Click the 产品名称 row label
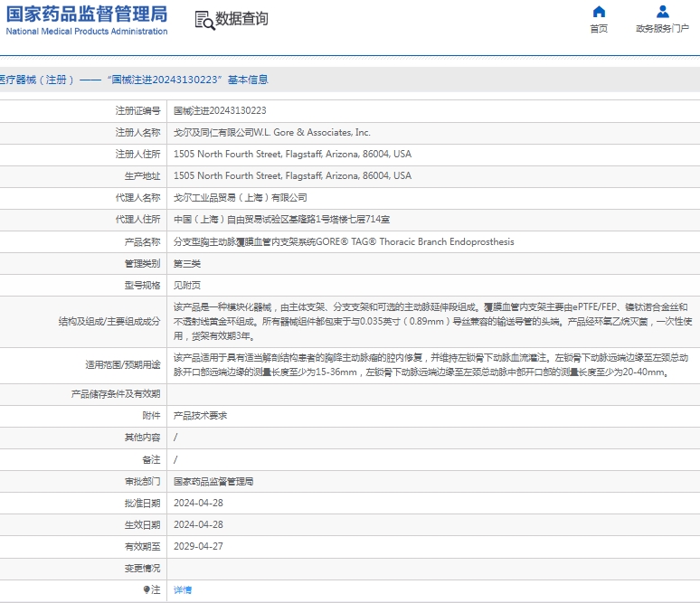Image resolution: width=700 pixels, height=603 pixels. coord(142,242)
